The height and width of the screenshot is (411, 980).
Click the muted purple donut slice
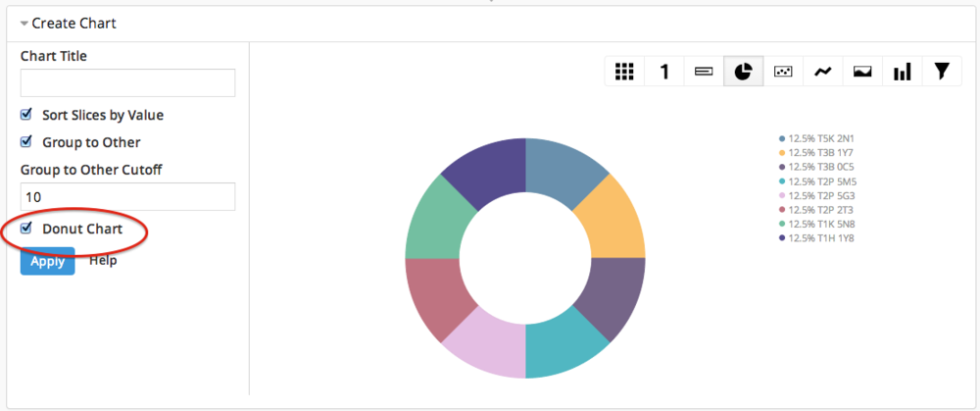(x=612, y=294)
